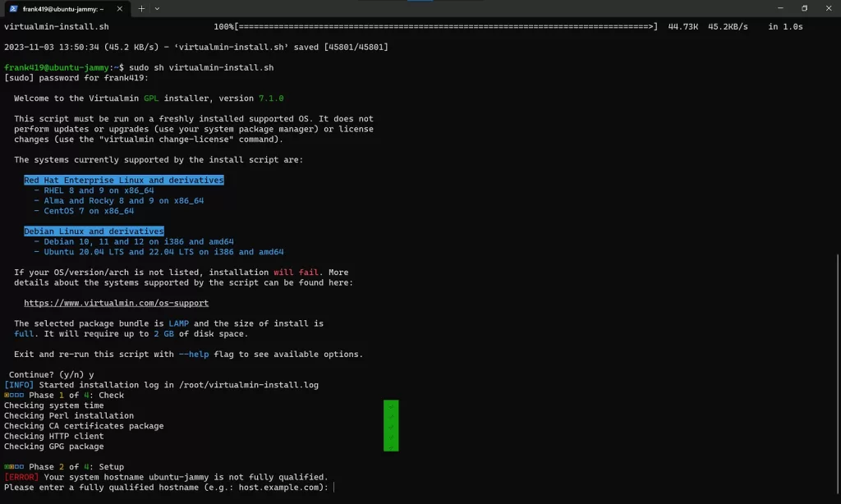Click the highlighted Debian Linux and derivatives heading
Image resolution: width=841 pixels, height=504 pixels.
click(94, 231)
